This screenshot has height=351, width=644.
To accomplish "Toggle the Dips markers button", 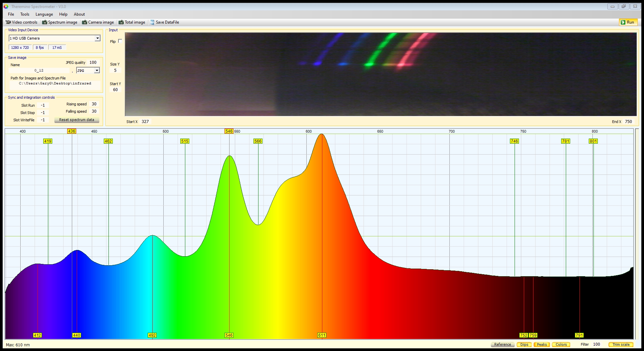I will click(x=524, y=344).
